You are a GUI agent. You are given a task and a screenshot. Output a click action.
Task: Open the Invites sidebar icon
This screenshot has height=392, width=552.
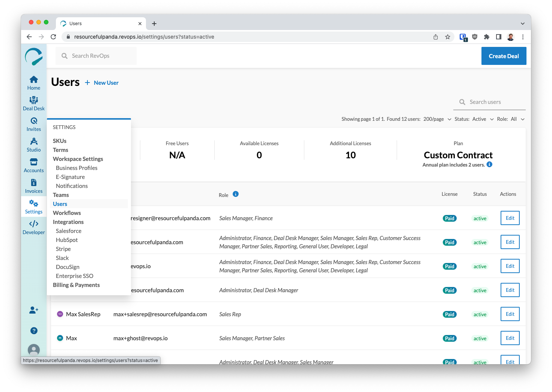[x=34, y=124]
